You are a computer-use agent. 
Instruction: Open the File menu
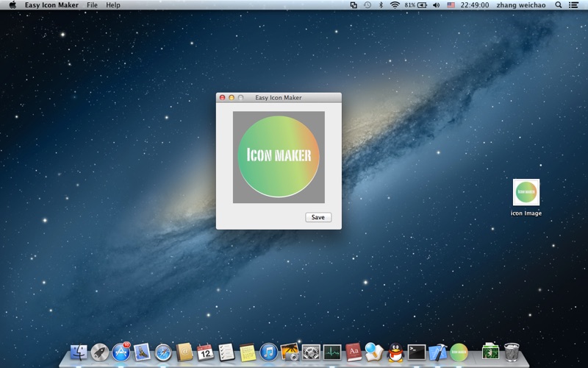(x=92, y=5)
